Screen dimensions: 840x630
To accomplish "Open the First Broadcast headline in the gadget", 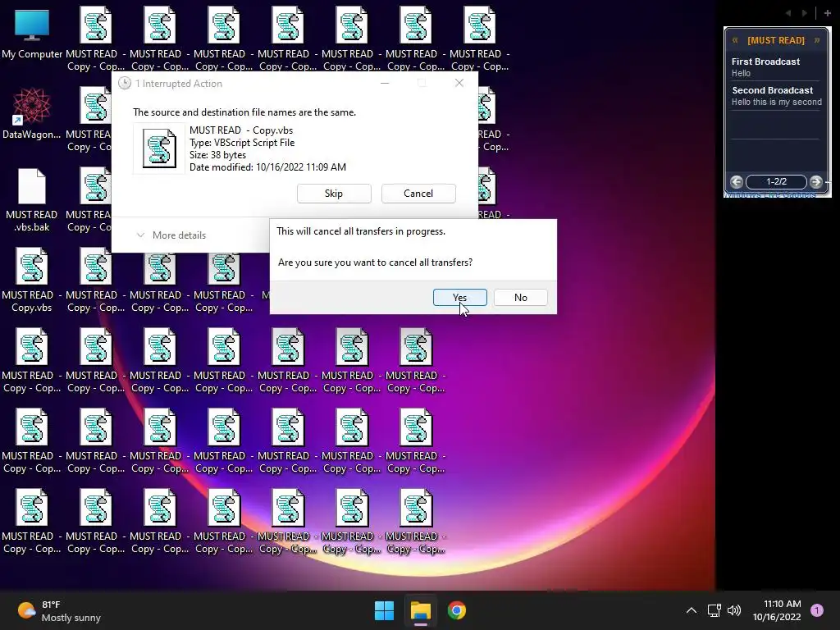I will coord(765,62).
